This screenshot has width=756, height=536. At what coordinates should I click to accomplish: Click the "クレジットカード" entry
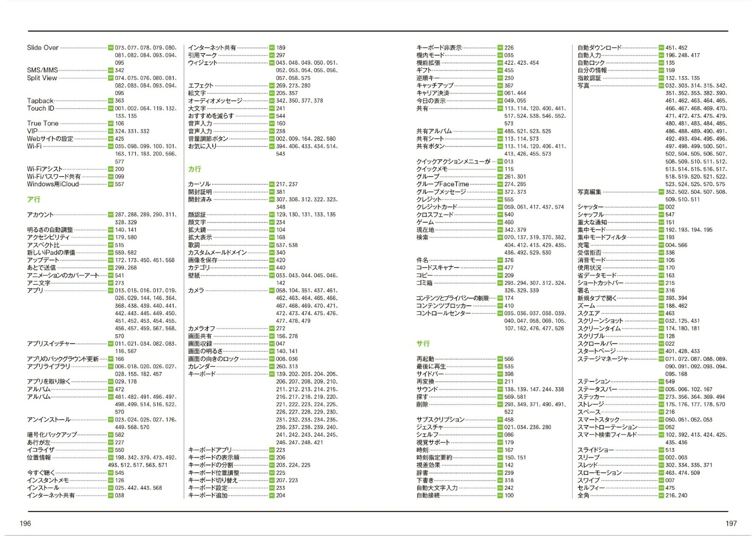pos(437,207)
